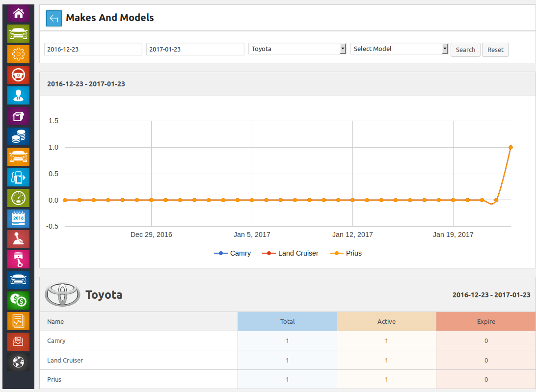Select the Land Cruiser row name
536x392 pixels.
tap(65, 360)
